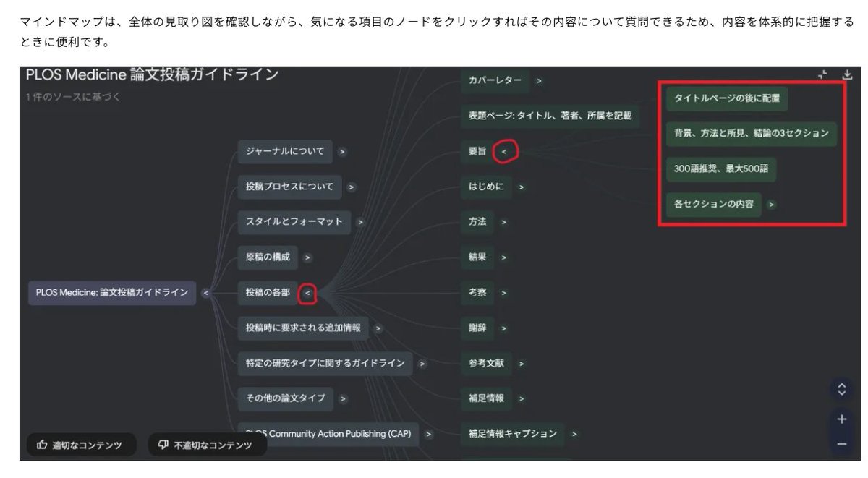Viewport: 868px width, 478px height.
Task: Expand the 補足情報キャプション chevron
Action: click(574, 434)
